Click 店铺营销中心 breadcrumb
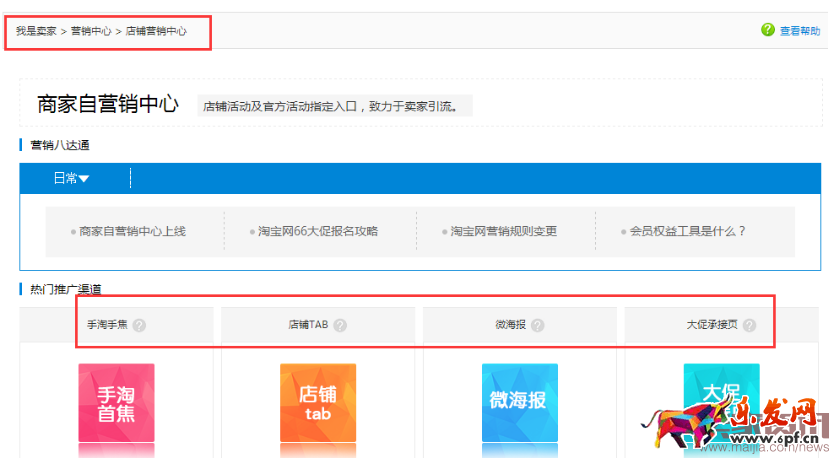Viewport: 829px width, 459px height. 156,31
